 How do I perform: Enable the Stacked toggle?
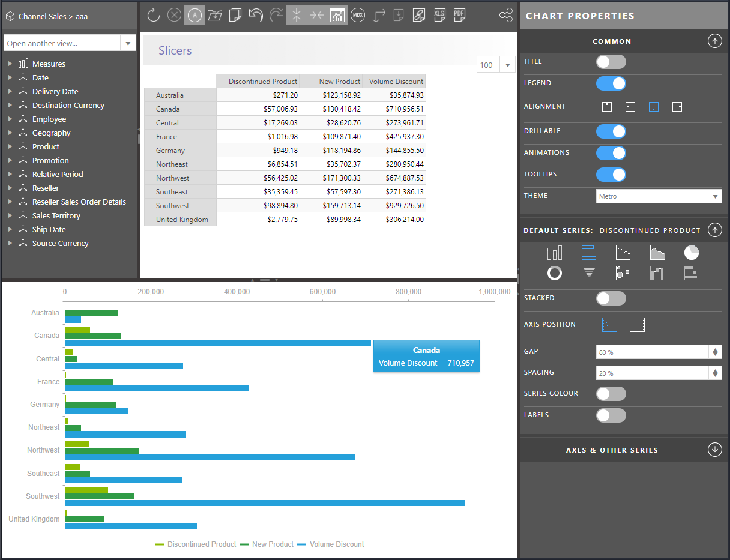[x=611, y=298]
